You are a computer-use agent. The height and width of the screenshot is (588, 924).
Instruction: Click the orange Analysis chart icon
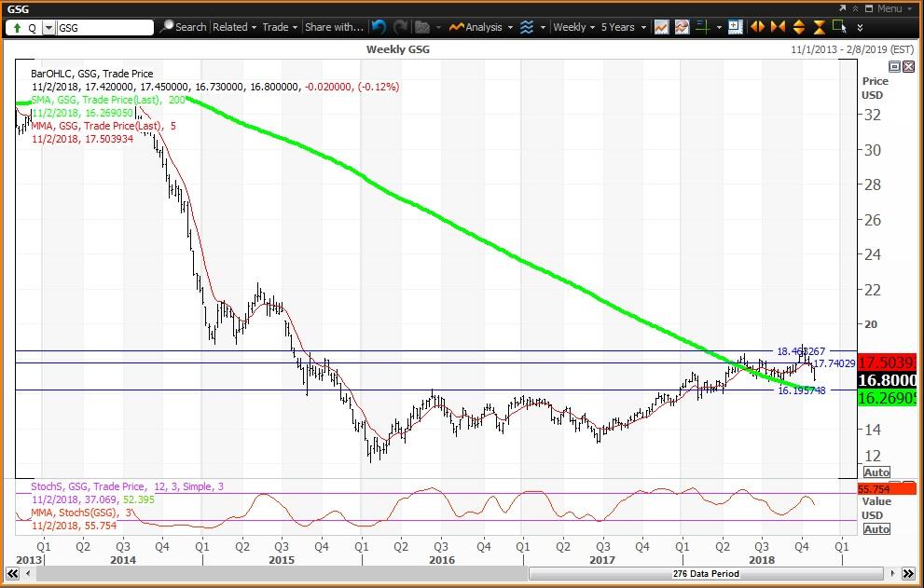[456, 27]
